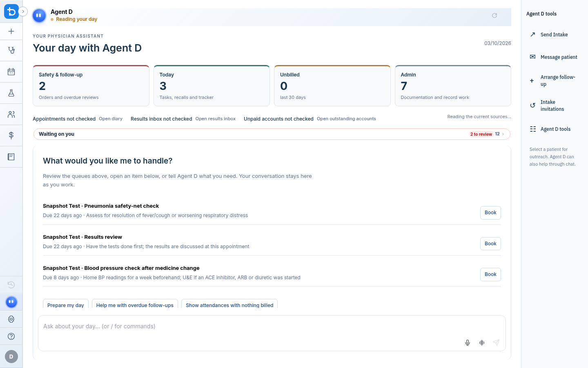Select Arrange follow-up tool

[x=555, y=81]
